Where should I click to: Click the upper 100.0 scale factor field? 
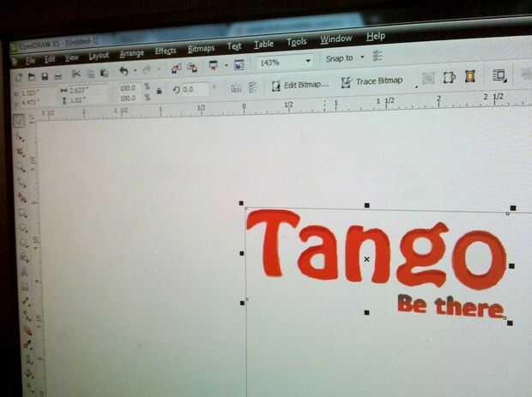[x=128, y=88]
